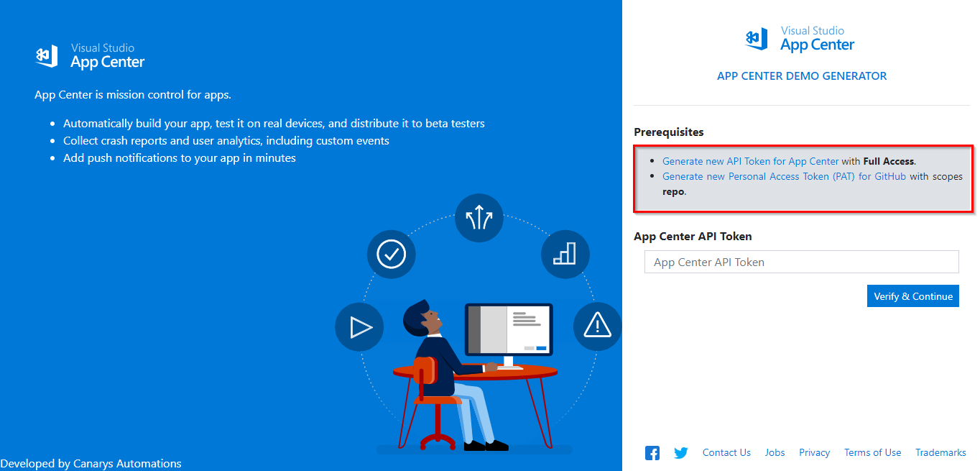Open Generate new Personal Access Token for GitHub link
Image resolution: width=980 pixels, height=471 pixels.
click(784, 176)
